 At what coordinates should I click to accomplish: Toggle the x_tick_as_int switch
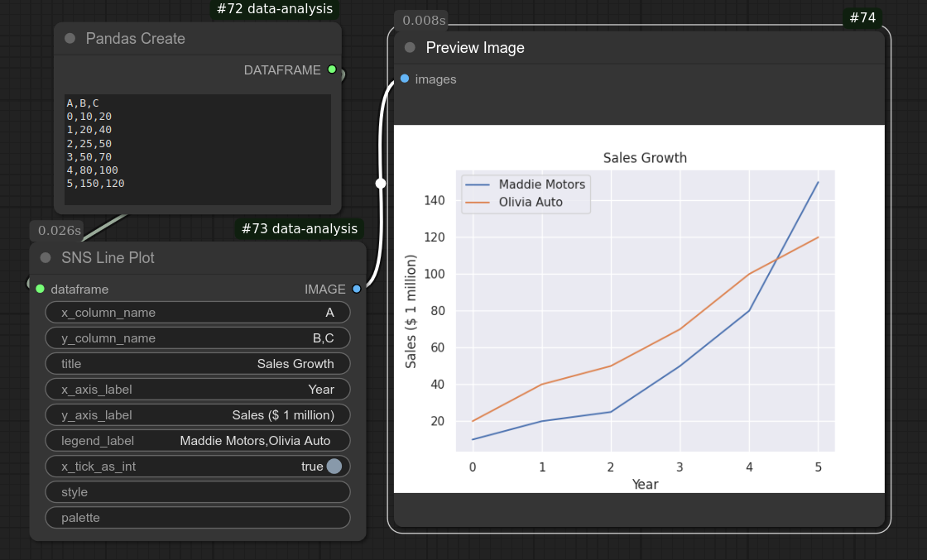pos(334,466)
